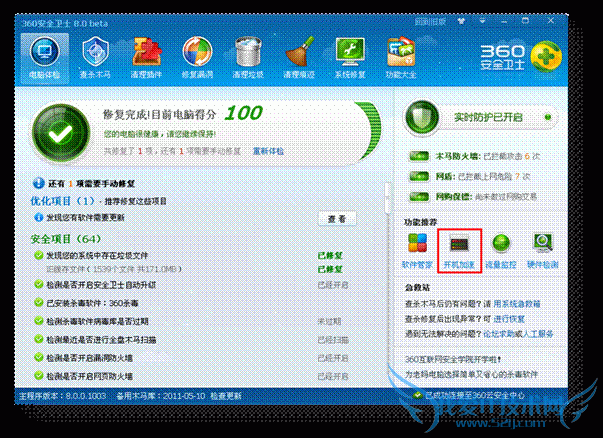This screenshot has width=603, height=438.
Task: Open the 电脑体检 computer checkup tab
Action: pyautogui.click(x=45, y=58)
